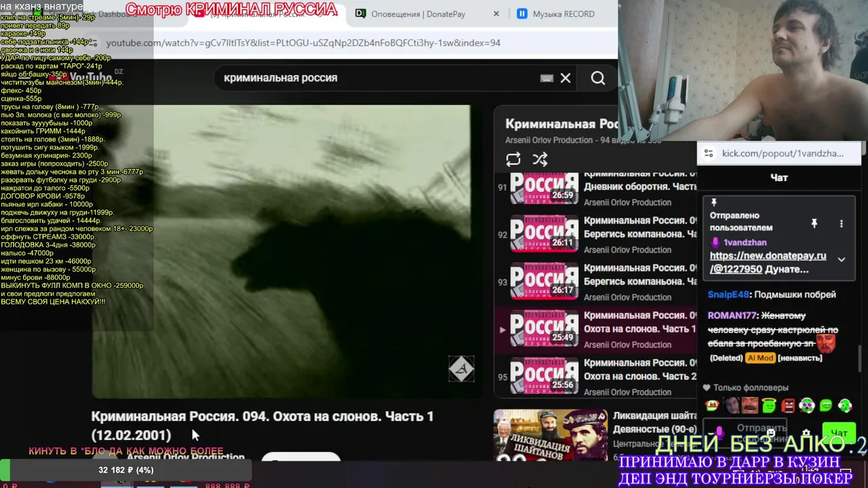This screenshot has height=488, width=868.
Task: Click the 'Криминальная Россия' playlist heading
Action: [x=561, y=124]
